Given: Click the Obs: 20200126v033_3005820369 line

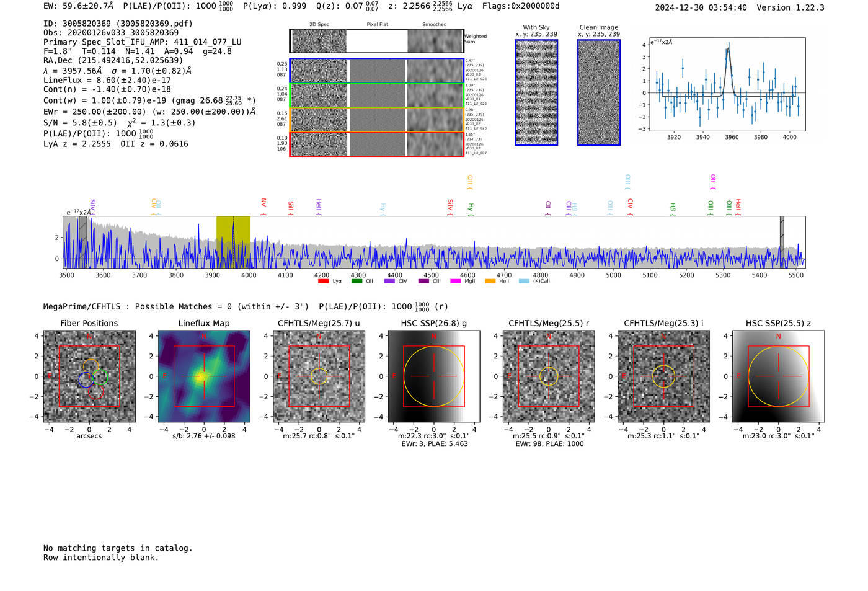Looking at the screenshot, I should 111,33.
